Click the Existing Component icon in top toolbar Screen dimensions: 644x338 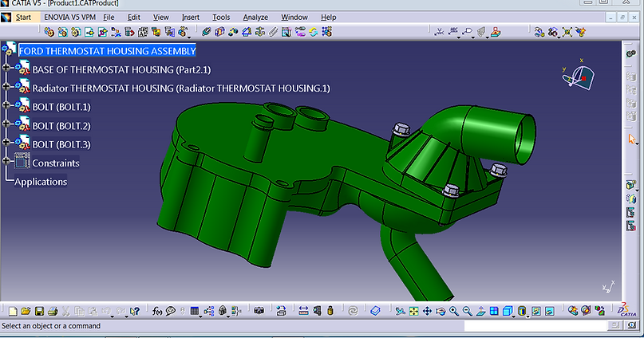pos(89,32)
